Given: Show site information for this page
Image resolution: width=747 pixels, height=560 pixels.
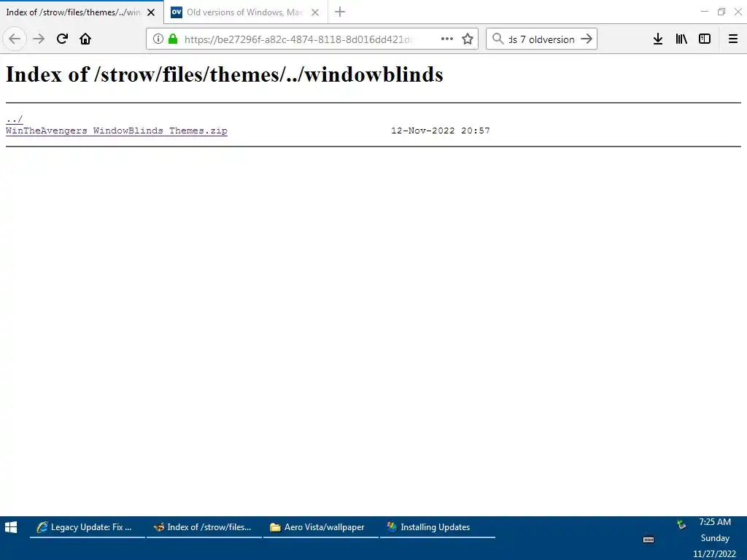Looking at the screenshot, I should (158, 39).
